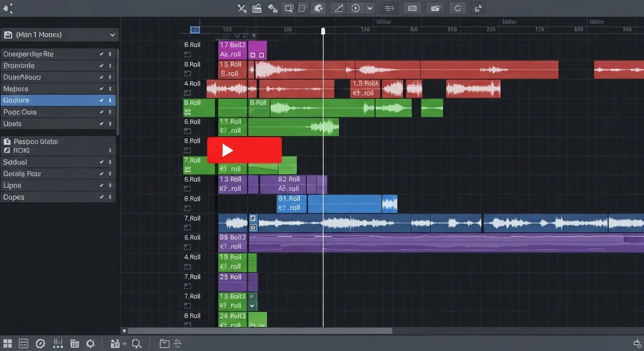The width and height of the screenshot is (644, 351).
Task: Click the purple 17 Boll2 clip
Action: click(x=232, y=49)
